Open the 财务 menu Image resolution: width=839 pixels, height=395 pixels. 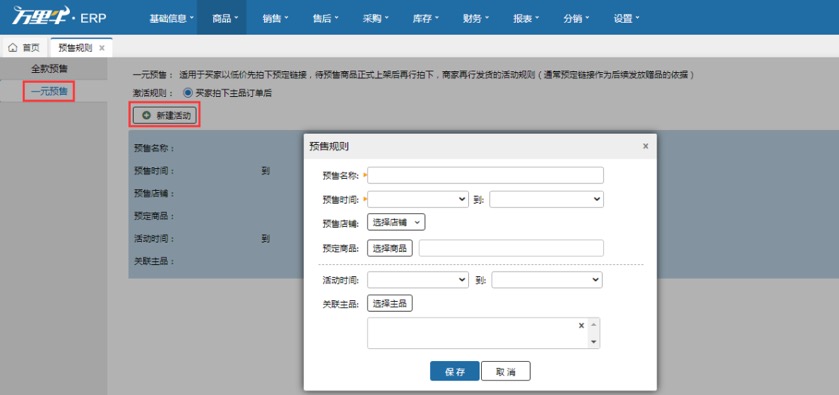coord(476,18)
